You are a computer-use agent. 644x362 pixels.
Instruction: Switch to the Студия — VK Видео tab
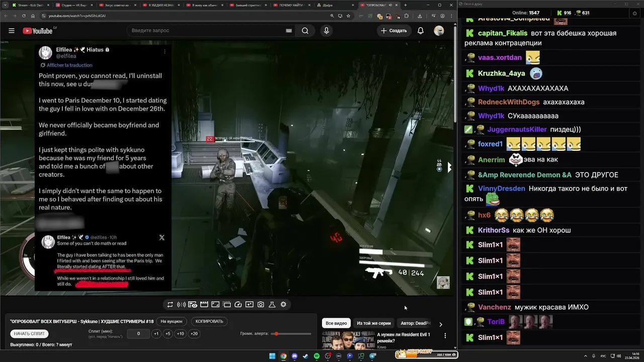pos(74,5)
